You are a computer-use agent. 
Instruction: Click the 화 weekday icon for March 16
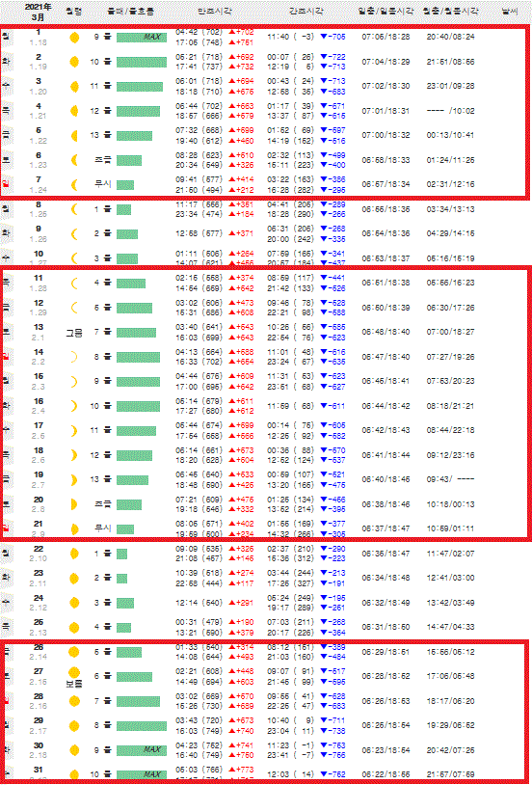6,406
